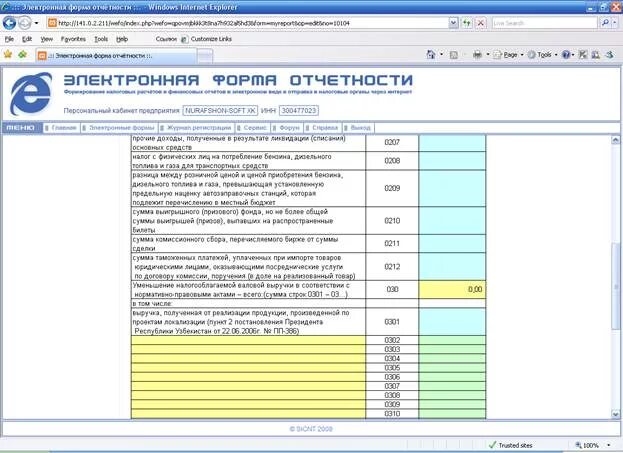Image resolution: width=623 pixels, height=453 pixels.
Task: Click the yellow description cell of row 0308
Action: click(248, 395)
